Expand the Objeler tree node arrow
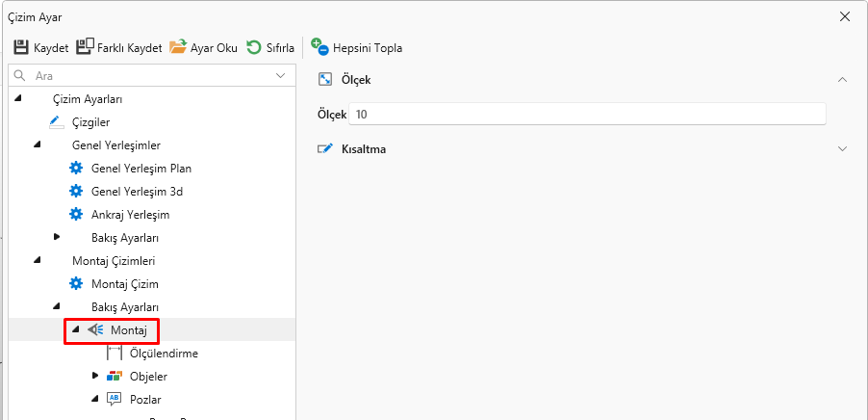868x420 pixels. click(95, 376)
